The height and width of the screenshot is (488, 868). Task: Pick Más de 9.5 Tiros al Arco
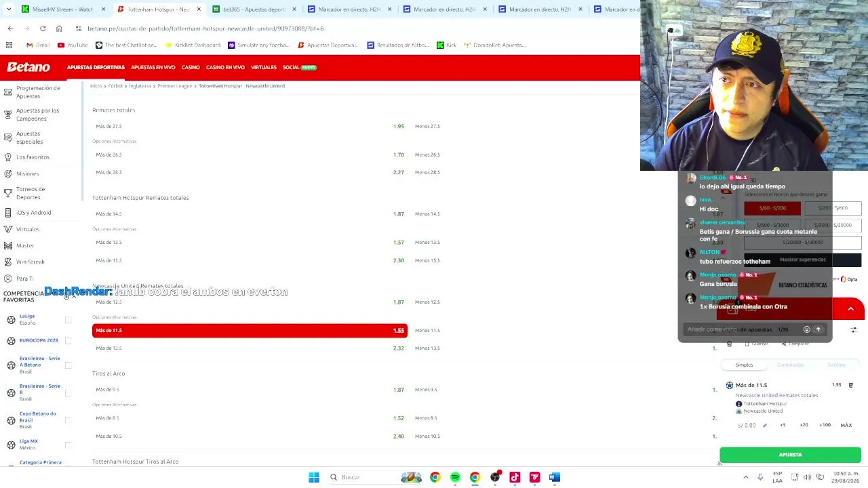250,390
